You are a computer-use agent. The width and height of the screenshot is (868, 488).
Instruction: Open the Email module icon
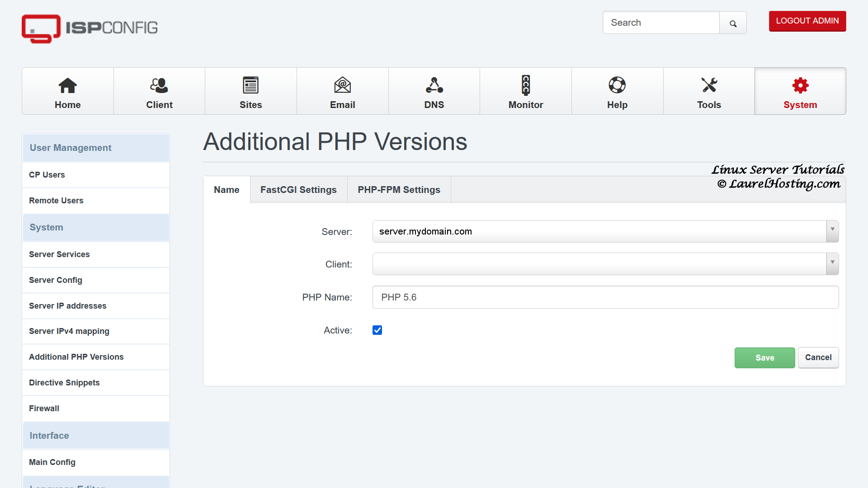point(343,85)
